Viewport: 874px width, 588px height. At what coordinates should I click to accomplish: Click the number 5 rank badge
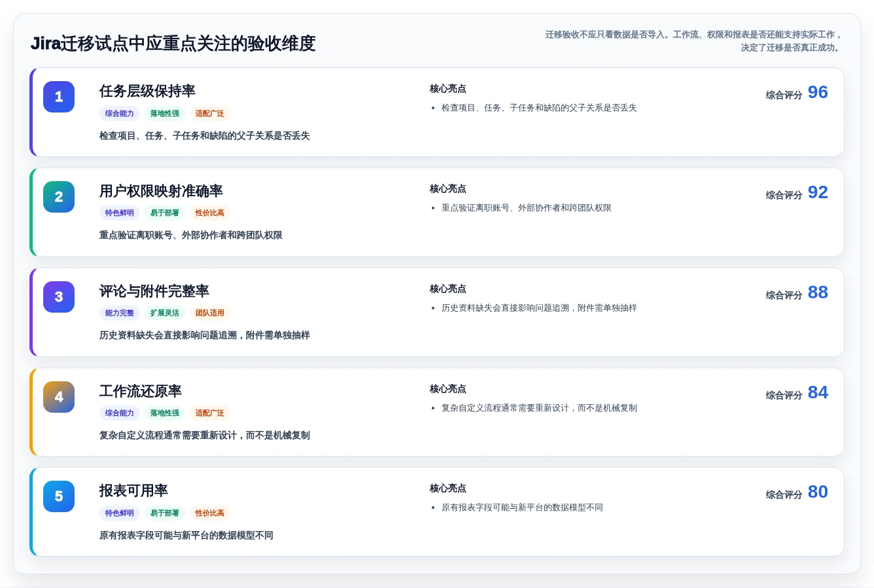[59, 496]
